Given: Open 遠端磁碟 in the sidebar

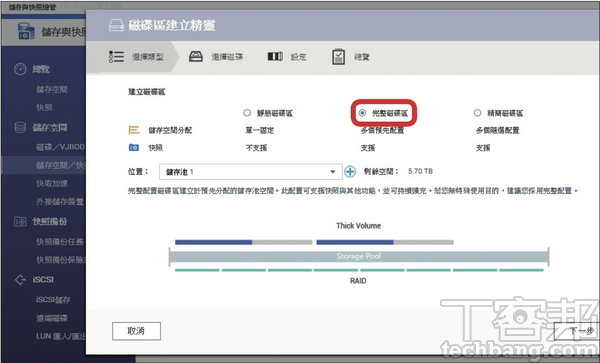Looking at the screenshot, I should click(x=52, y=318).
